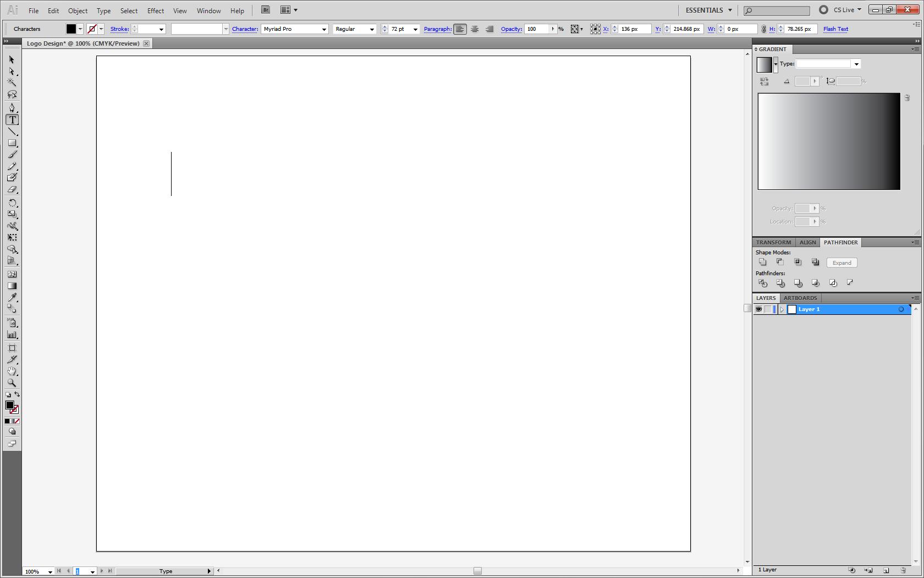The height and width of the screenshot is (578, 924).
Task: Open the Object menu
Action: pos(78,10)
